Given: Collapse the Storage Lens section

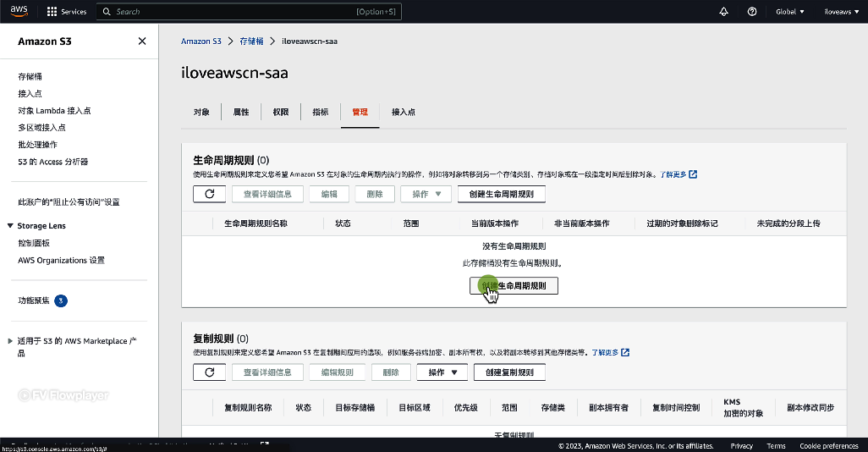Looking at the screenshot, I should coord(10,226).
